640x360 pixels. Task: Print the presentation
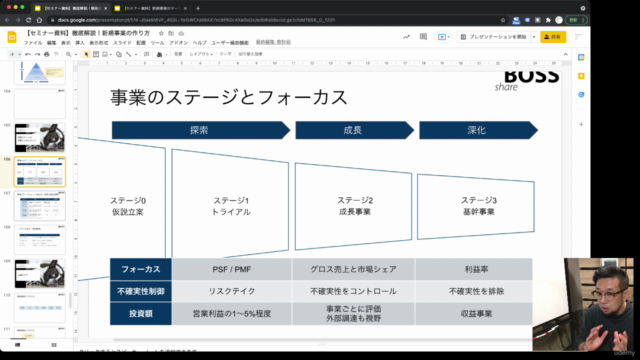point(47,54)
